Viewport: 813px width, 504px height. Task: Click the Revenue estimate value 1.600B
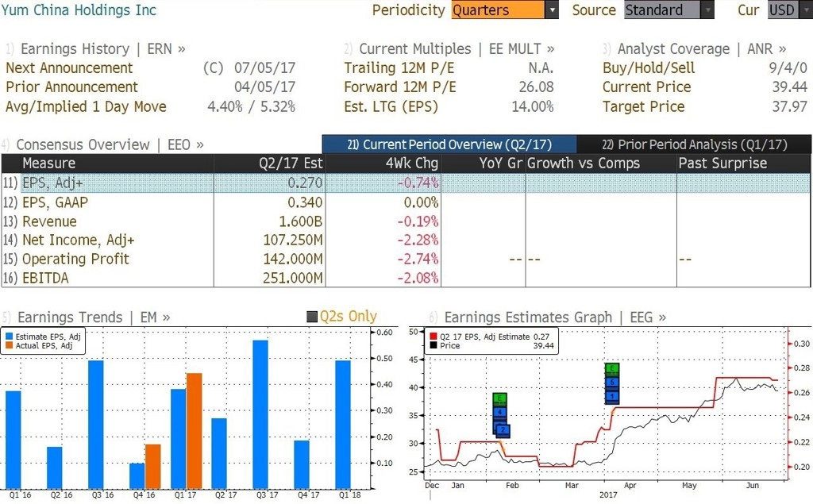[301, 221]
